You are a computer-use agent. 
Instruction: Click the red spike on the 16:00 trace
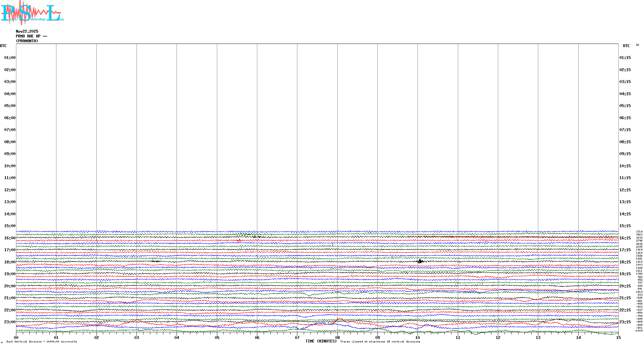click(239, 240)
